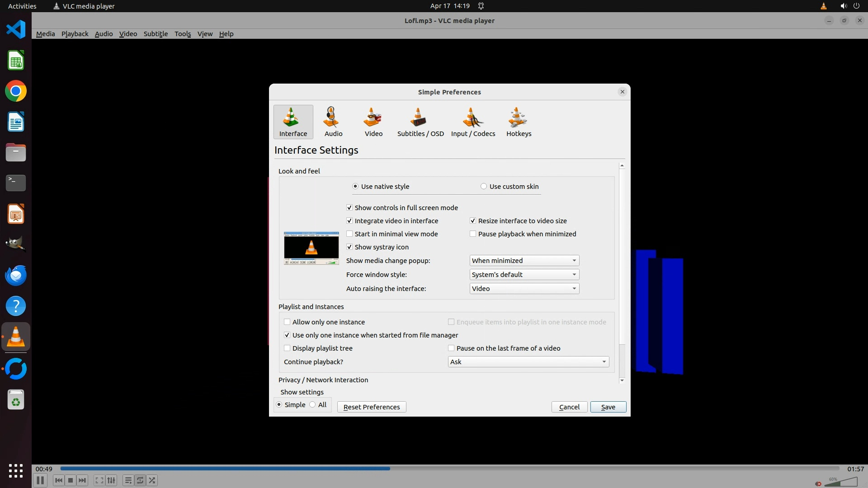Image resolution: width=868 pixels, height=488 pixels.
Task: Select the Use custom skin option
Action: tap(484, 187)
